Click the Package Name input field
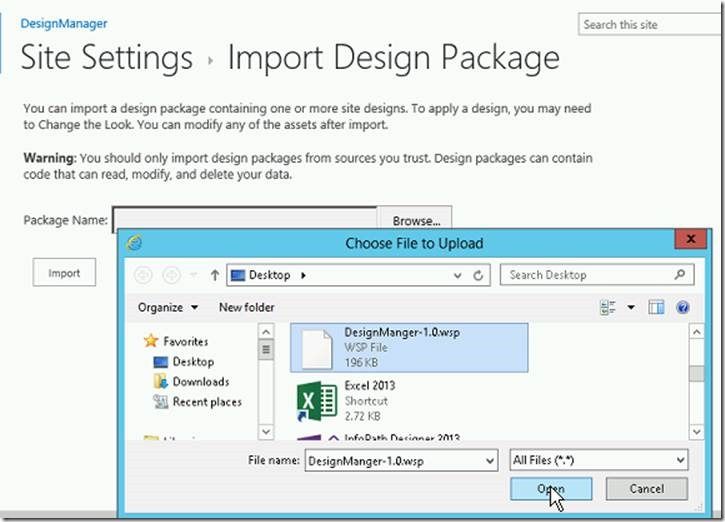The width and height of the screenshot is (725, 522). pyautogui.click(x=245, y=217)
